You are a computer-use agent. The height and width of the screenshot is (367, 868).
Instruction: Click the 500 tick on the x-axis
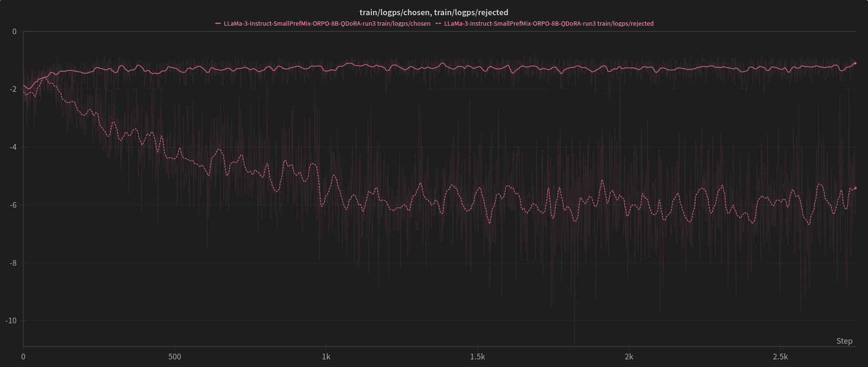(x=175, y=357)
